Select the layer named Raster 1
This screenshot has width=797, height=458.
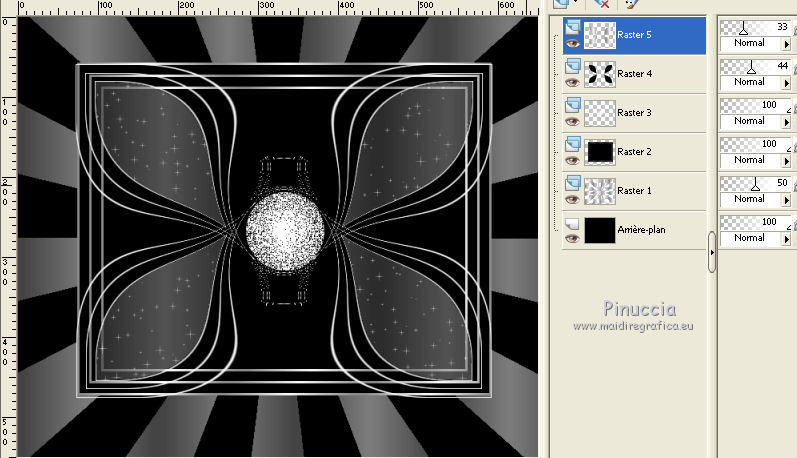(634, 191)
